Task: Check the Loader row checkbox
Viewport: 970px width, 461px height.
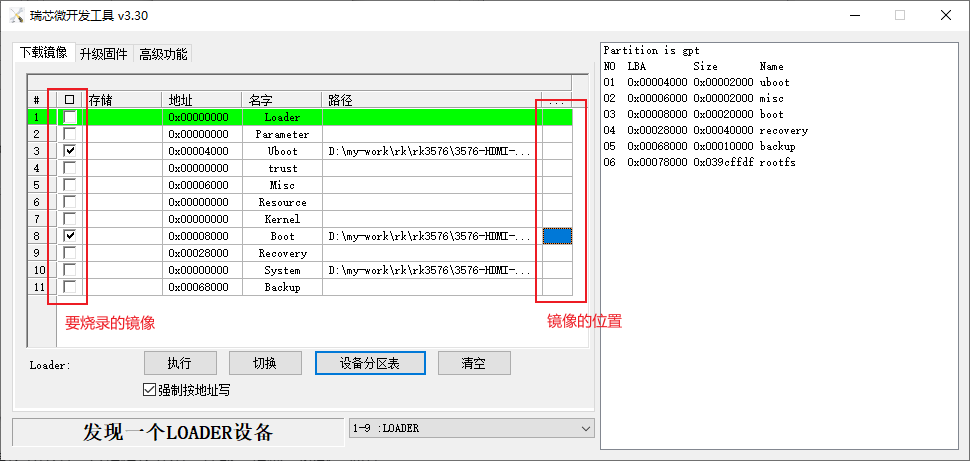Action: point(71,117)
